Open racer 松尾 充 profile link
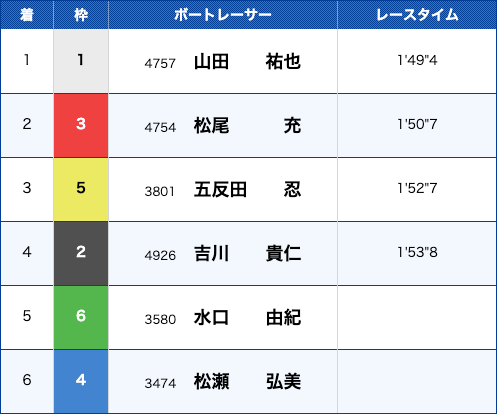The height and width of the screenshot is (414, 497). [x=247, y=126]
